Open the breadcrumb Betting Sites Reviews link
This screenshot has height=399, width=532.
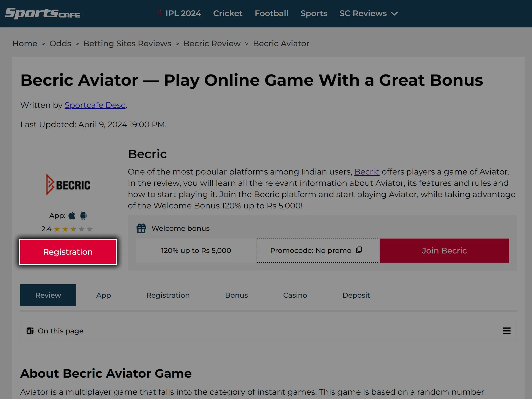click(x=127, y=44)
